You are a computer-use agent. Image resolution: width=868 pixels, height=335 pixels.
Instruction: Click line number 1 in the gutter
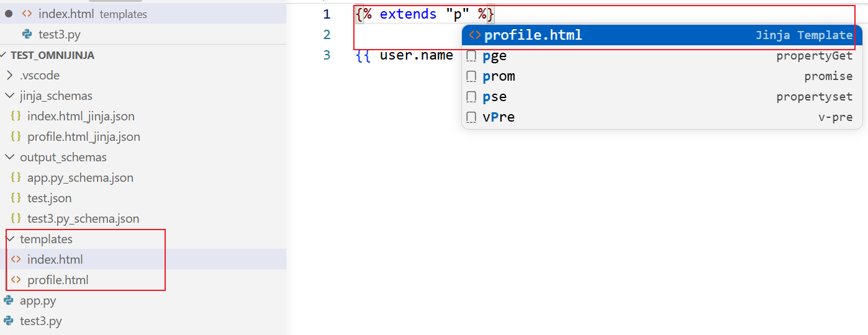[327, 14]
